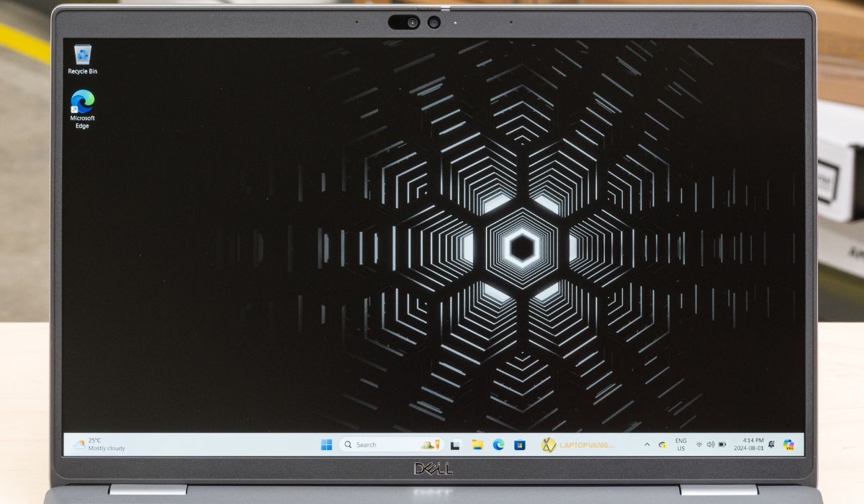Open Wi-Fi network settings icon

coord(698,445)
